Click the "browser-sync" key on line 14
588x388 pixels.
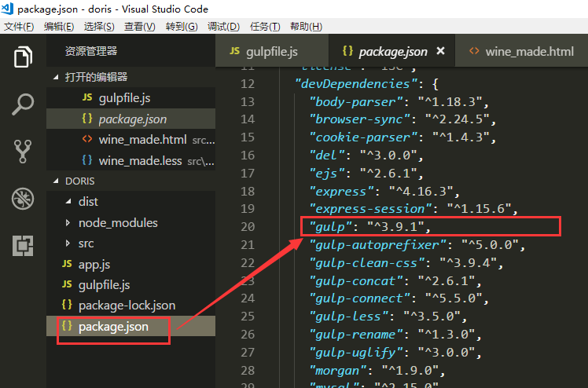(359, 119)
